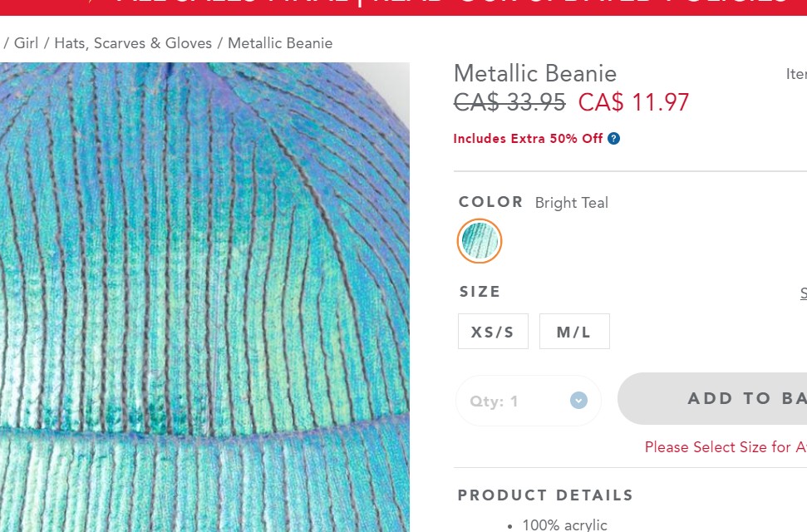Open the size chart link beside Size
Viewport: 807px width, 532px height.
tap(804, 293)
